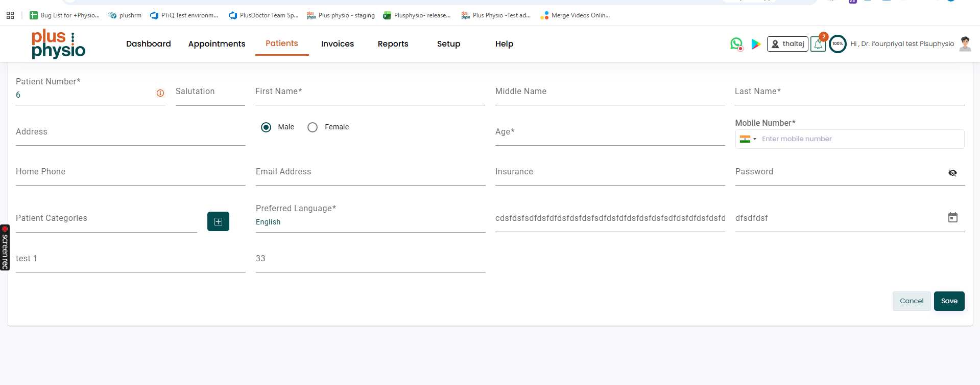Screen dimensions: 980x385
Task: Click the Google Play store icon
Action: (756, 44)
